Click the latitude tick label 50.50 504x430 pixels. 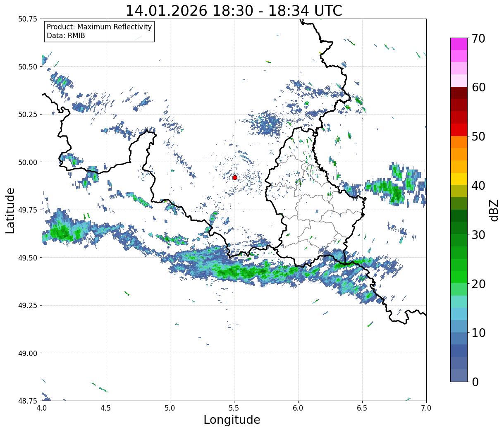pos(28,67)
